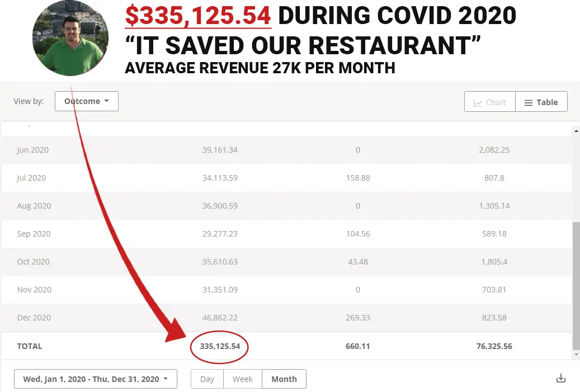Switch to Chart view
580x392 pixels.
(489, 102)
